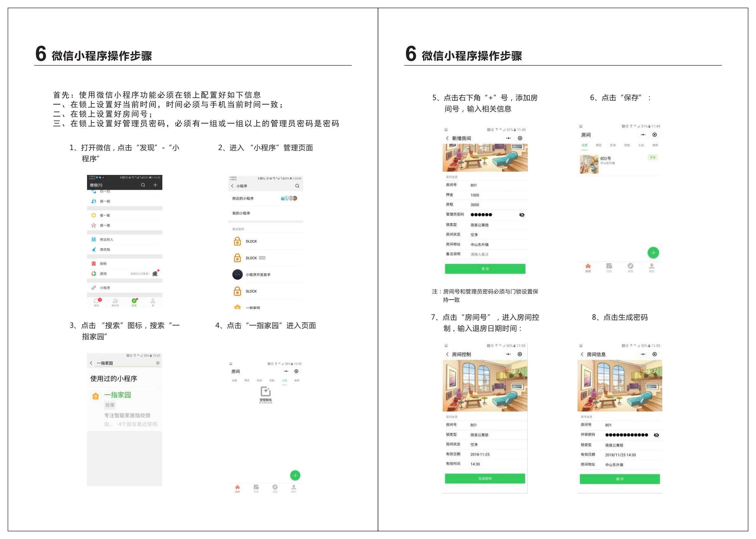Viewport: 756px width, 539px height.
Task: Open the 小程序开发助手 mini program icon
Action: point(237,275)
